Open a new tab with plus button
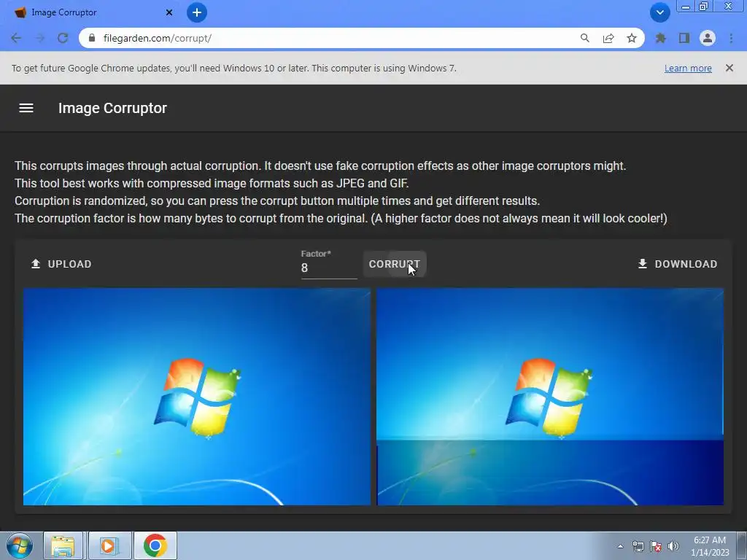Image resolution: width=747 pixels, height=560 pixels. (x=197, y=12)
